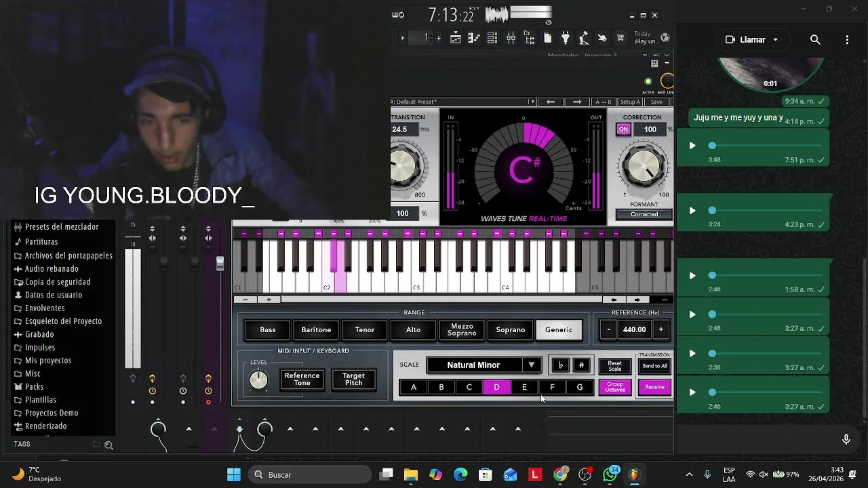This screenshot has width=868, height=488.
Task: Click the A to B copy button
Action: [x=603, y=102]
